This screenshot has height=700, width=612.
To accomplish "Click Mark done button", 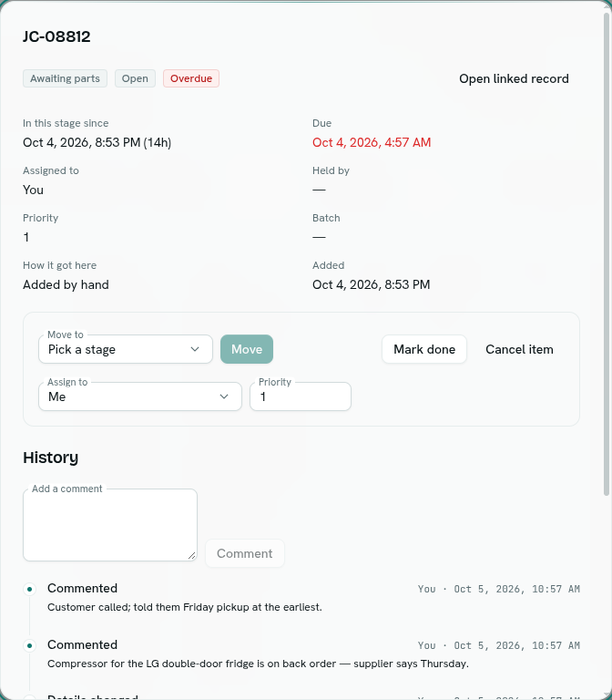I will (424, 349).
